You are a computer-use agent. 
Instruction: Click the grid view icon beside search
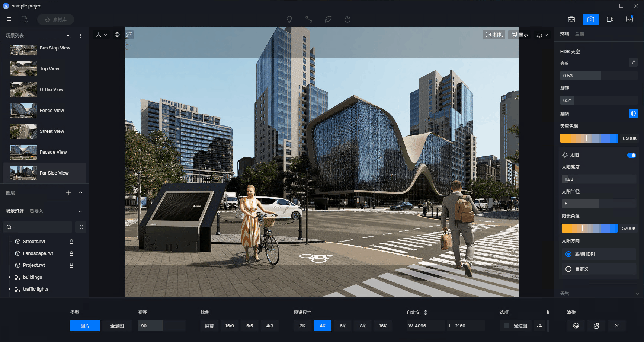point(81,227)
